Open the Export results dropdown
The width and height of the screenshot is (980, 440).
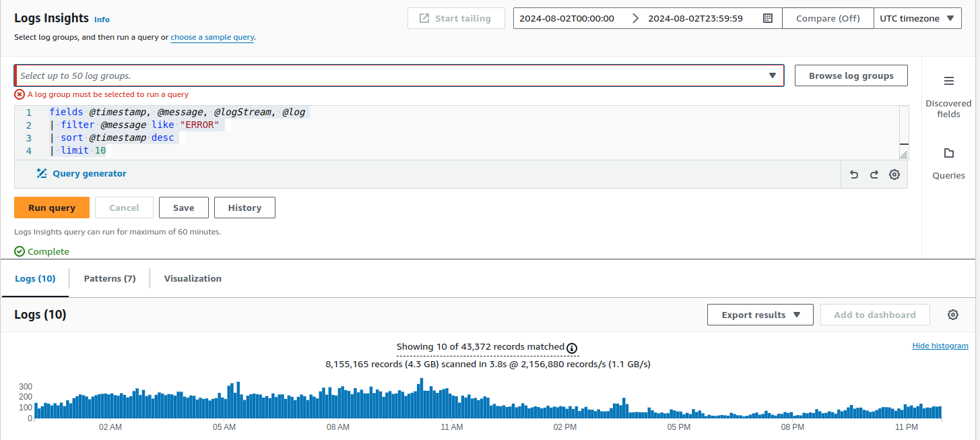tap(760, 315)
